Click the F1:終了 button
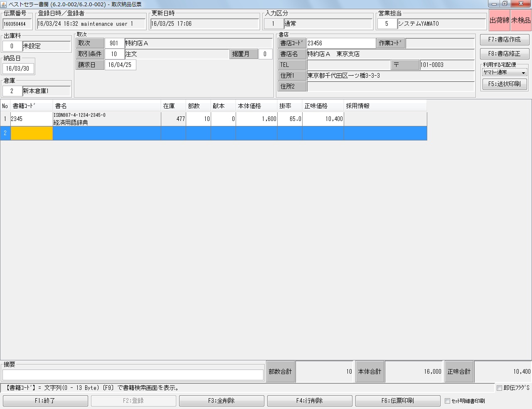The image size is (532, 409). 45,401
